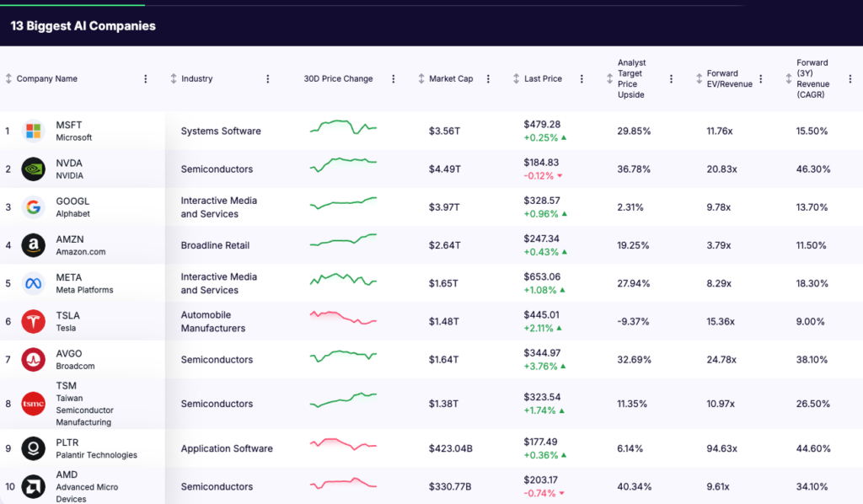
Task: Select the Broadcom logo icon
Action: 32,359
